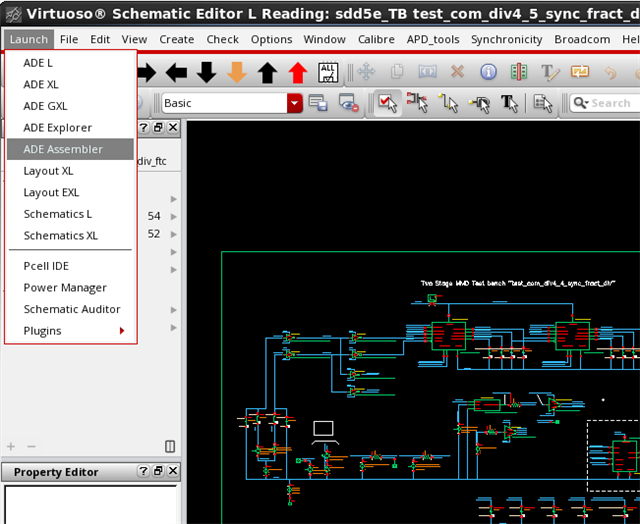The width and height of the screenshot is (640, 524).
Task: Click the Stretch tool icon
Action: 427,72
